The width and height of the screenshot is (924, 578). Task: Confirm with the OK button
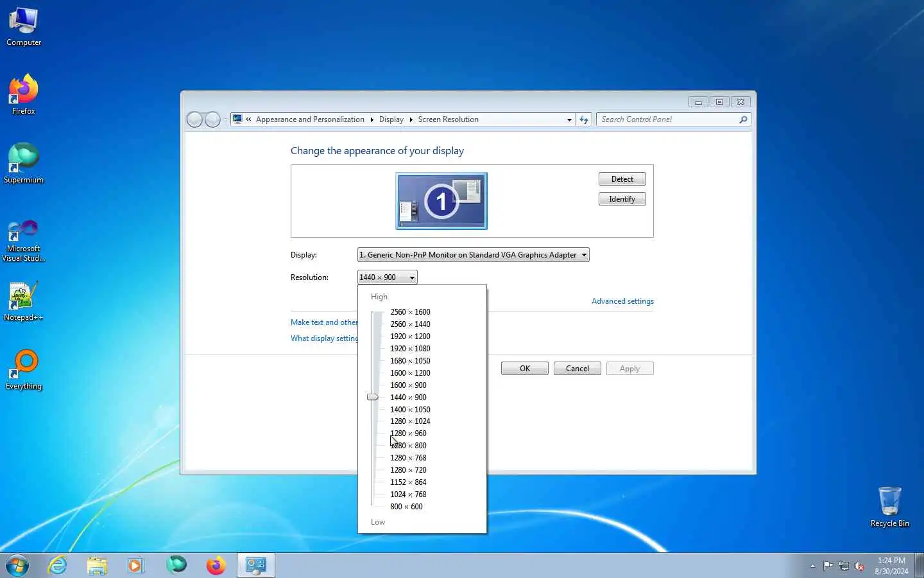525,369
